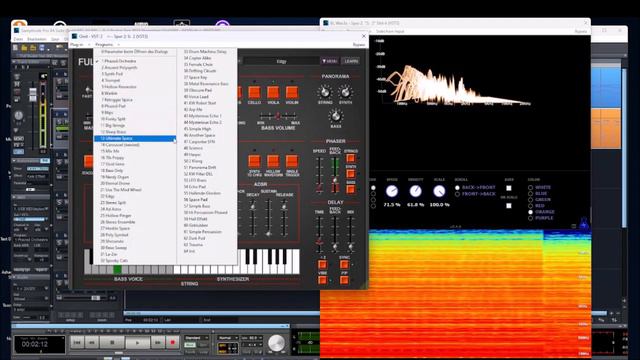Viewport: 640px width, 360px height.
Task: Click the analyzer SCALE knob showing 100.0 %
Action: 439,191
